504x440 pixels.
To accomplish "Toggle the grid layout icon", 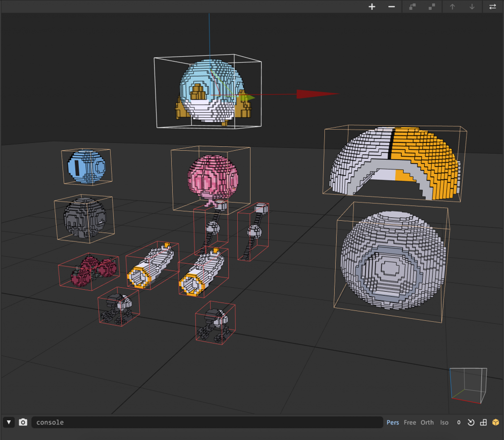I will click(x=483, y=422).
